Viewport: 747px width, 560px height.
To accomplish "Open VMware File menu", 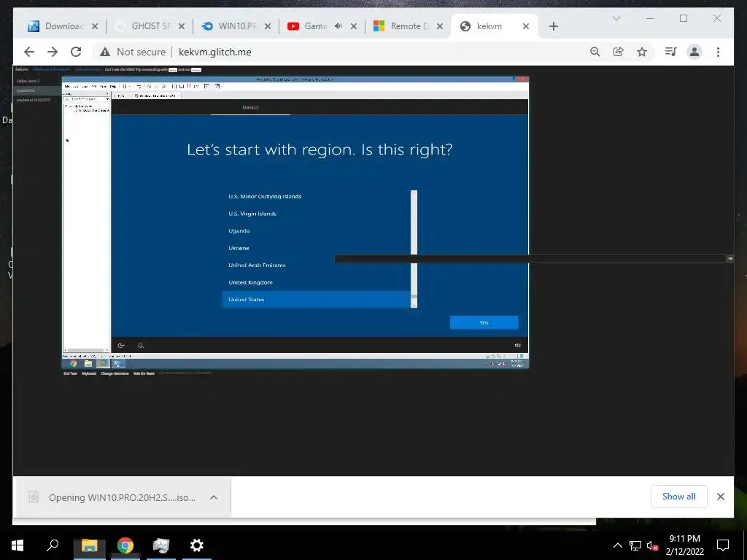I will (x=67, y=87).
